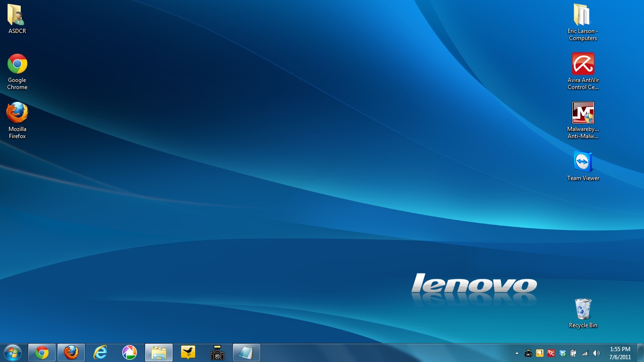This screenshot has height=362, width=644.
Task: Open the ASDCR folder on desktop
Action: point(17,19)
